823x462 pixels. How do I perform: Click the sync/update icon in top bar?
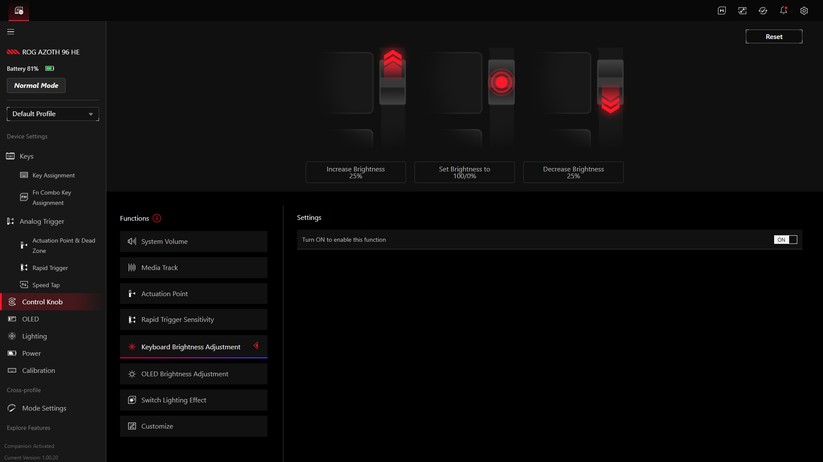pos(763,10)
